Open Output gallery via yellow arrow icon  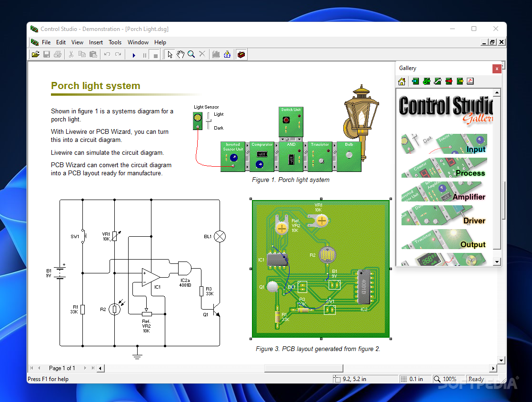coord(460,81)
